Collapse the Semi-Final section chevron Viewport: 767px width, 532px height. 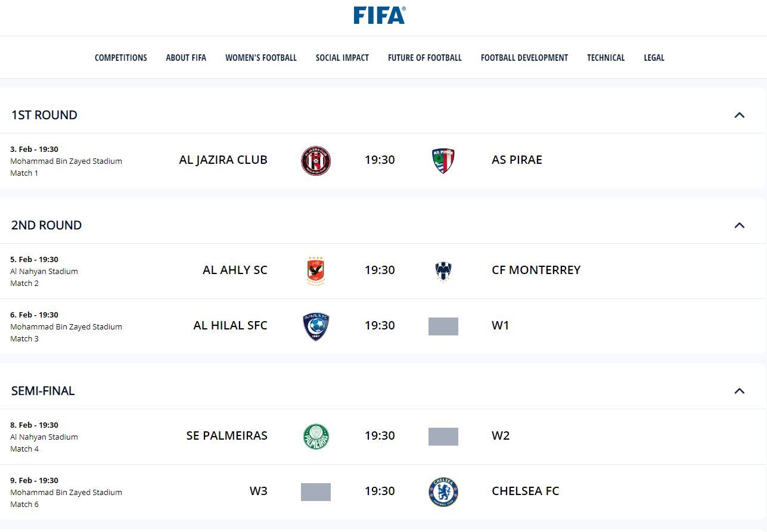(740, 391)
